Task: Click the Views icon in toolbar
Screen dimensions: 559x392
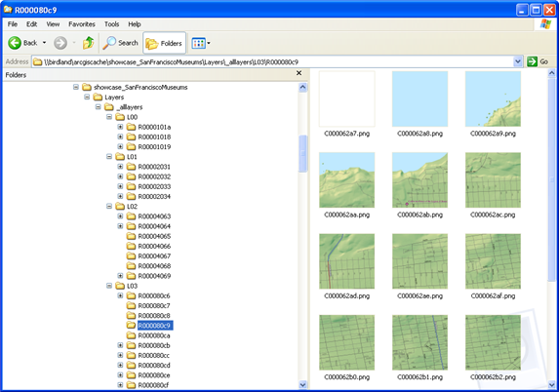Action: pos(198,43)
